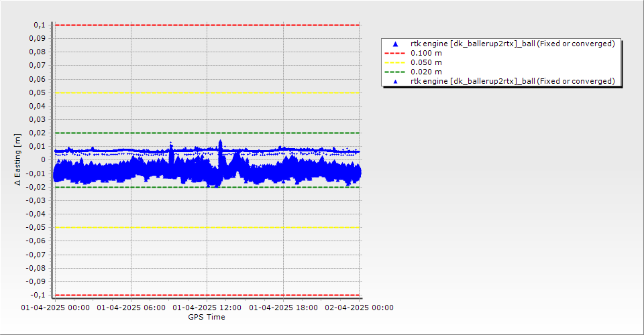Click the positive "0,1" y-axis tick label
Image resolution: width=644 pixels, height=335 pixels.
pos(40,25)
